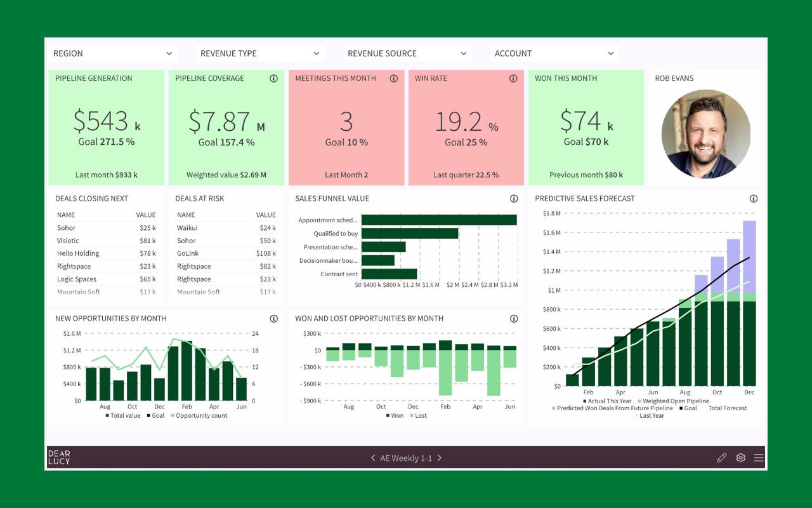Open the hamburger menu

coord(759,457)
